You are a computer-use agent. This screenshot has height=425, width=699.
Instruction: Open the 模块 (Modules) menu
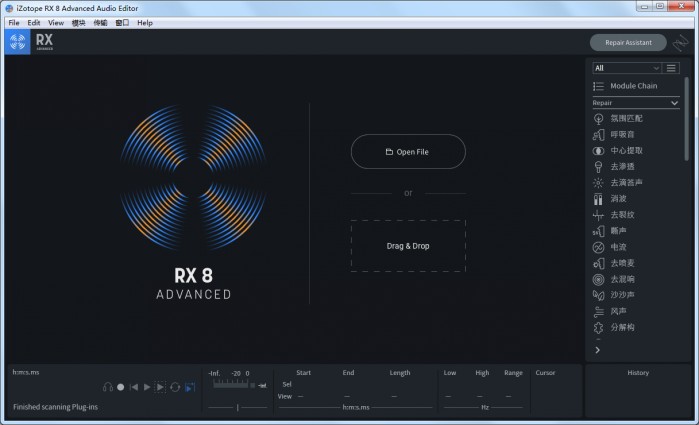click(x=78, y=23)
